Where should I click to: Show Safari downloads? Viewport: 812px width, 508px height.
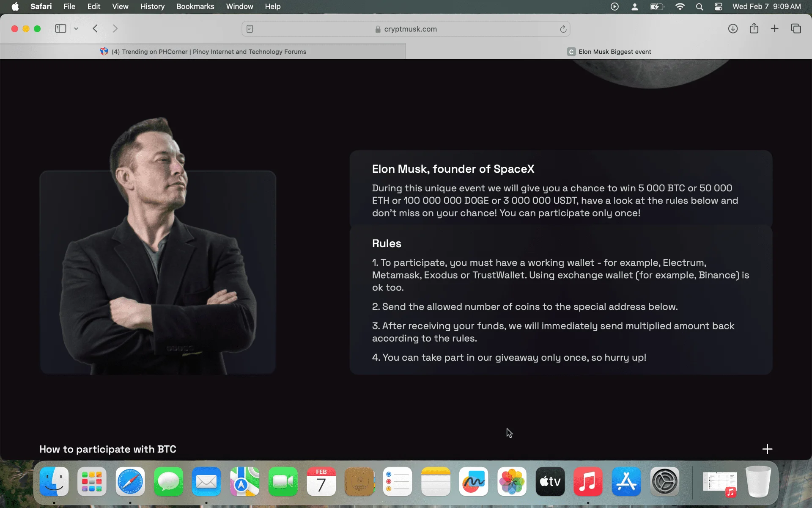pos(733,28)
